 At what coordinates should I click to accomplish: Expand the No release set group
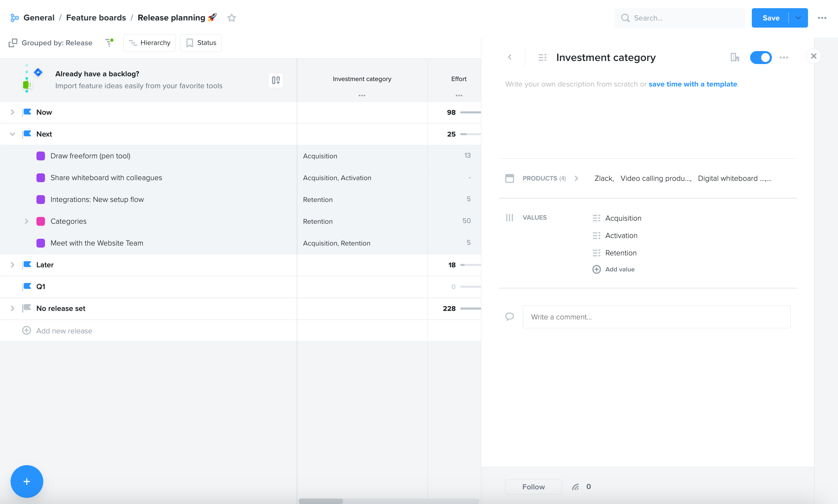coord(13,308)
